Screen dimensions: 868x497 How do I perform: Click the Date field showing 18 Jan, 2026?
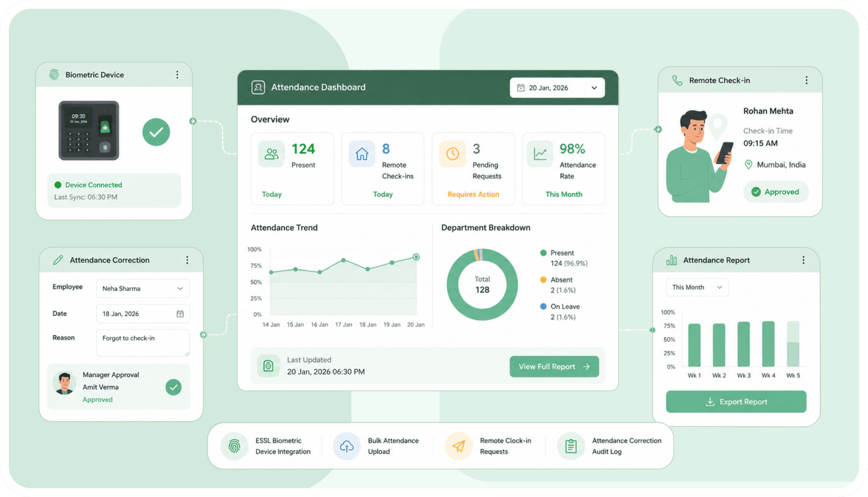143,314
